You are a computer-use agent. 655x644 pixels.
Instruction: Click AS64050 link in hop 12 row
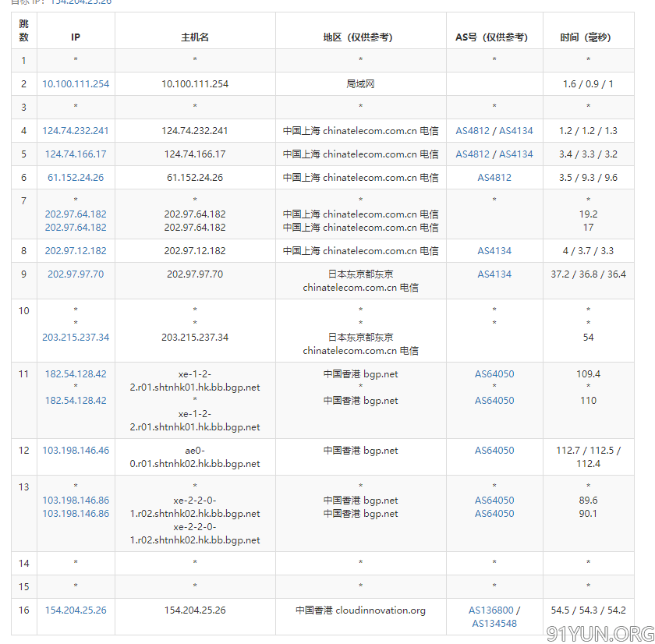click(x=494, y=450)
